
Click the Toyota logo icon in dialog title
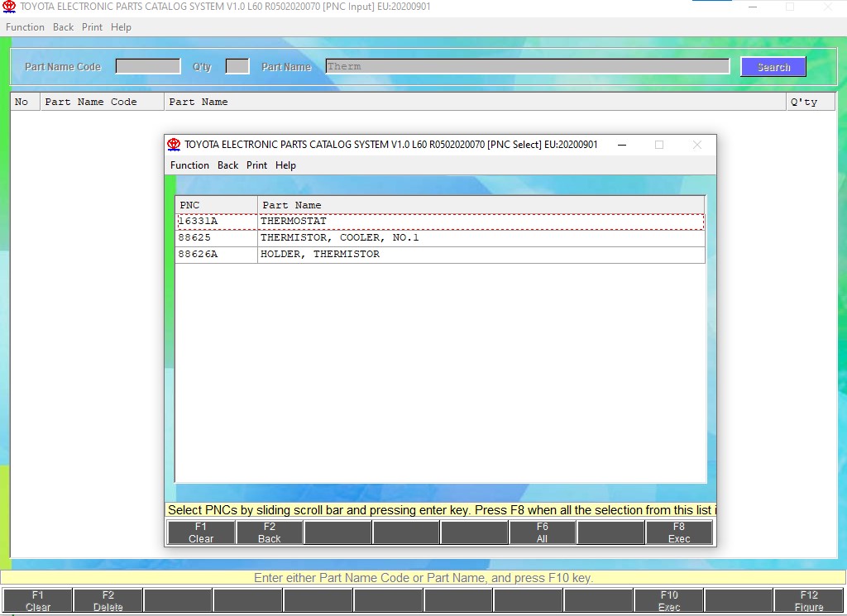click(x=174, y=145)
